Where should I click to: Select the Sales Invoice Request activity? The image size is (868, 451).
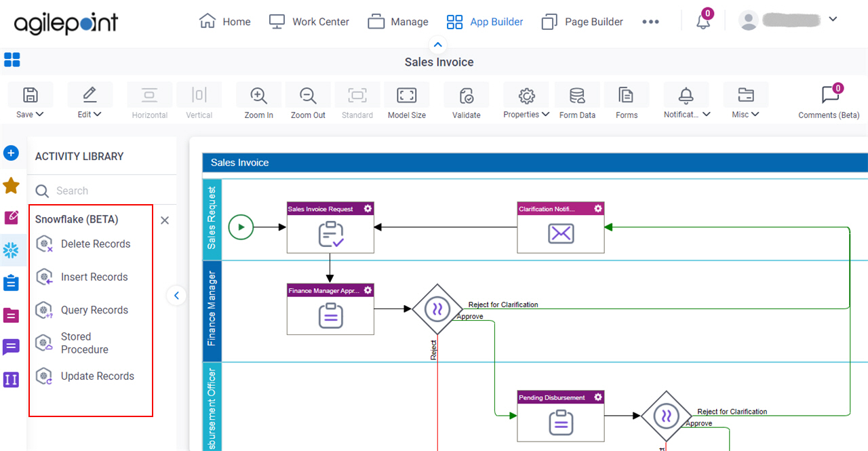click(330, 227)
